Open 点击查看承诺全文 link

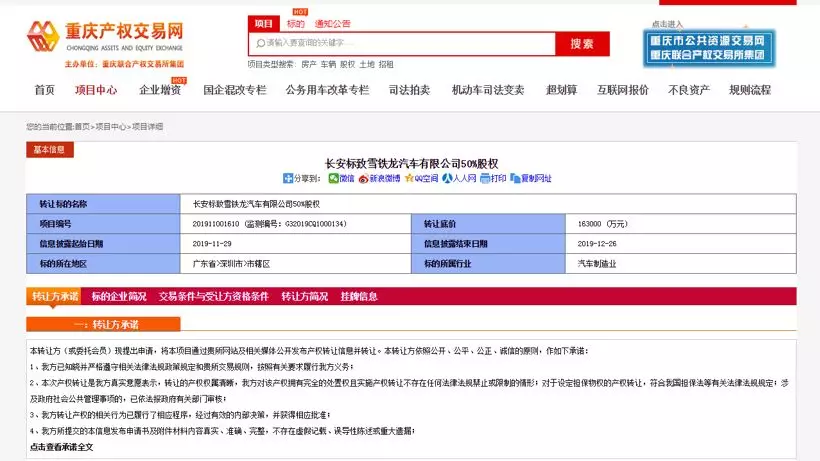pos(61,447)
